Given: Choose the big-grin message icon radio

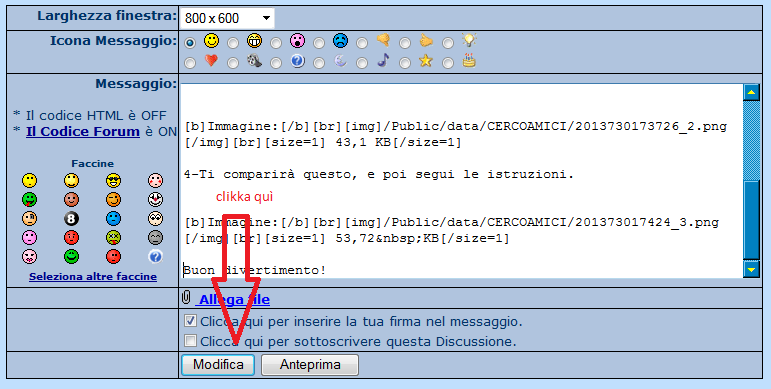Looking at the screenshot, I should tap(233, 43).
